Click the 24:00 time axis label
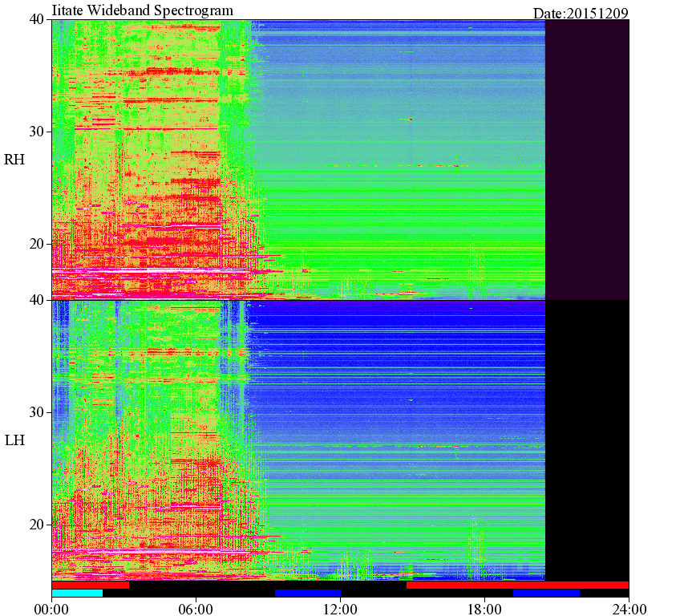Viewport: 680px width, 616px height. (x=629, y=609)
